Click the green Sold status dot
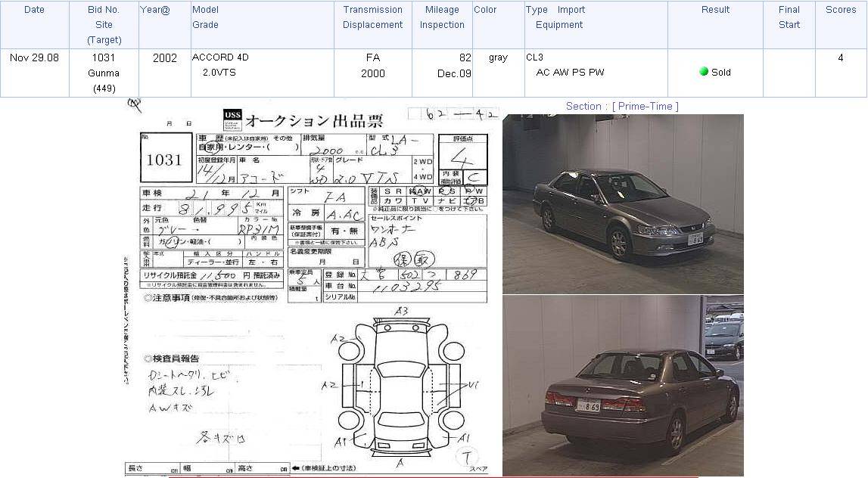The image size is (868, 478). (x=704, y=71)
